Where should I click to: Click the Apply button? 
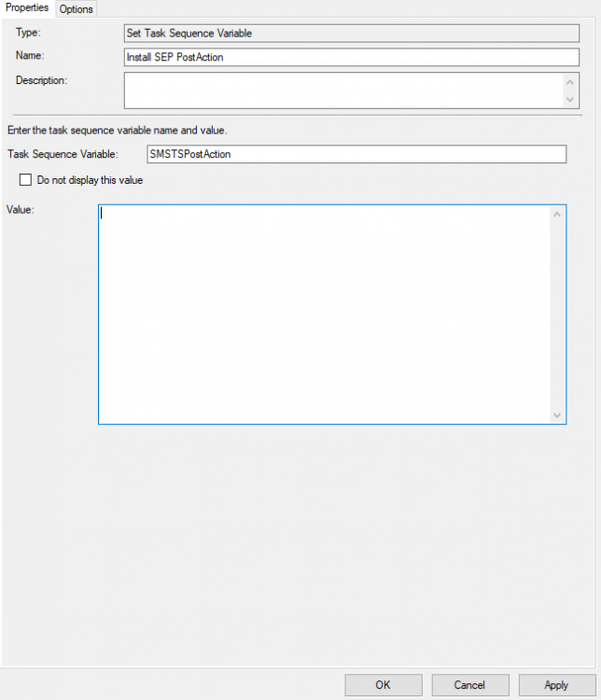(557, 685)
